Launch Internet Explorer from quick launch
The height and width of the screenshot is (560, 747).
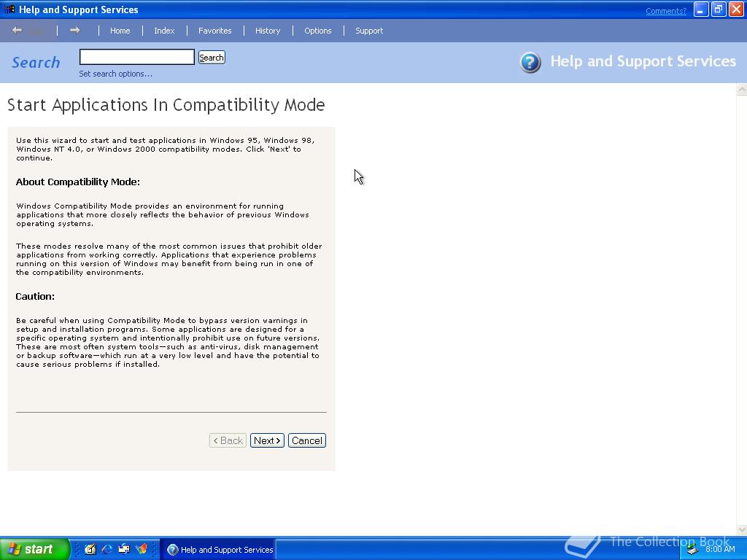(107, 549)
